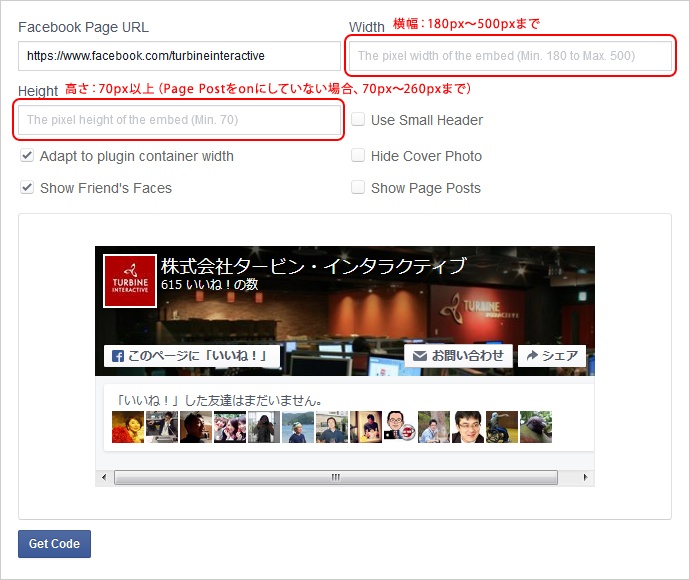Click the Facebook like page button
Viewport: 690px width, 580px height.
point(192,356)
